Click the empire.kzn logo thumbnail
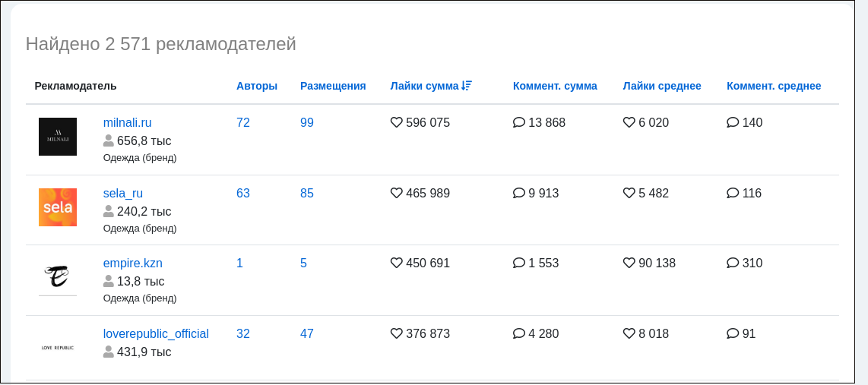Screen dimensions: 868x385 [58, 278]
